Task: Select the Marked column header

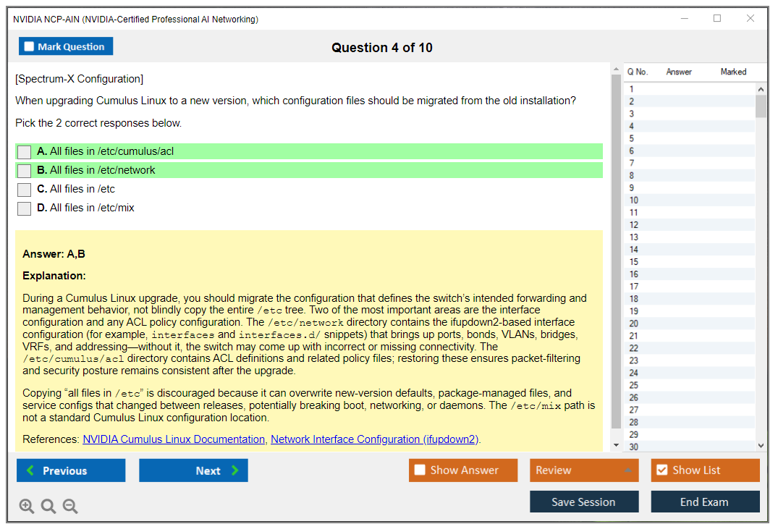Action: 732,72
